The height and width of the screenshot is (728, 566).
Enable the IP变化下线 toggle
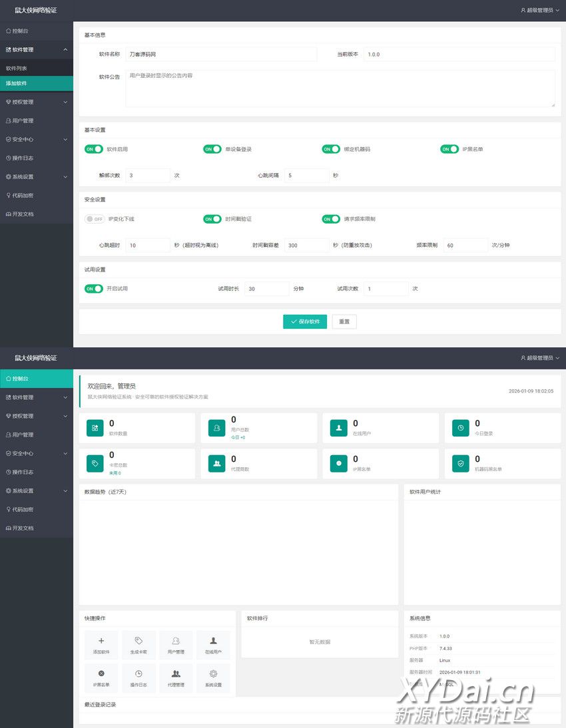[x=95, y=219]
